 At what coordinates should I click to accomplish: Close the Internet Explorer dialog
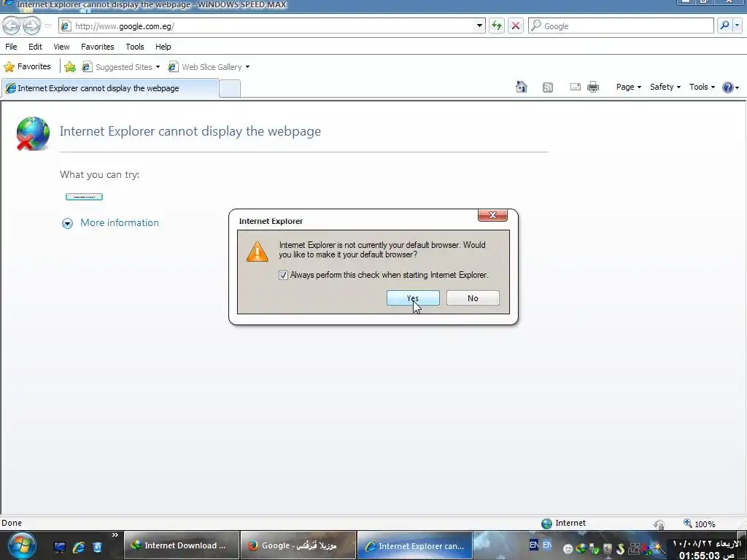[x=492, y=215]
